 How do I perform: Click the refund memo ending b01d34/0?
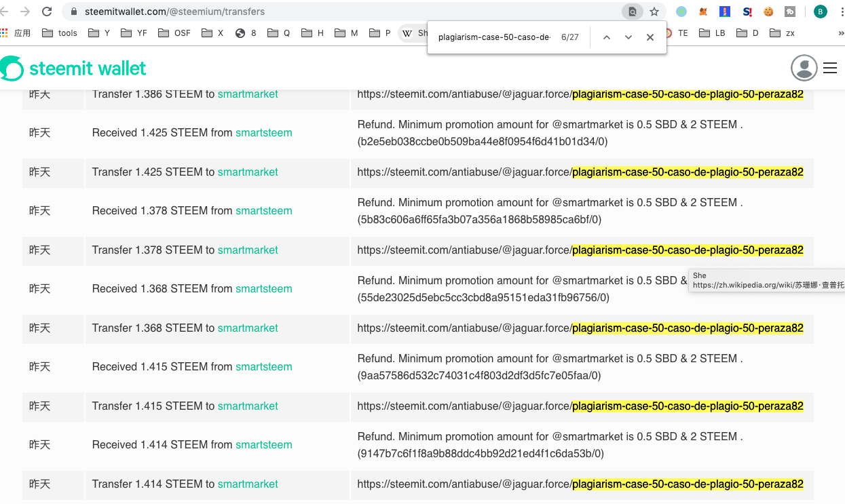pos(550,133)
